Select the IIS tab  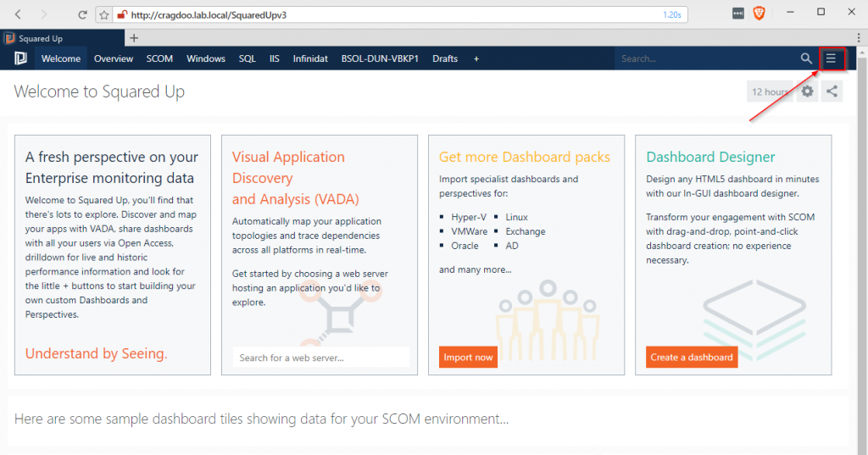coord(275,58)
